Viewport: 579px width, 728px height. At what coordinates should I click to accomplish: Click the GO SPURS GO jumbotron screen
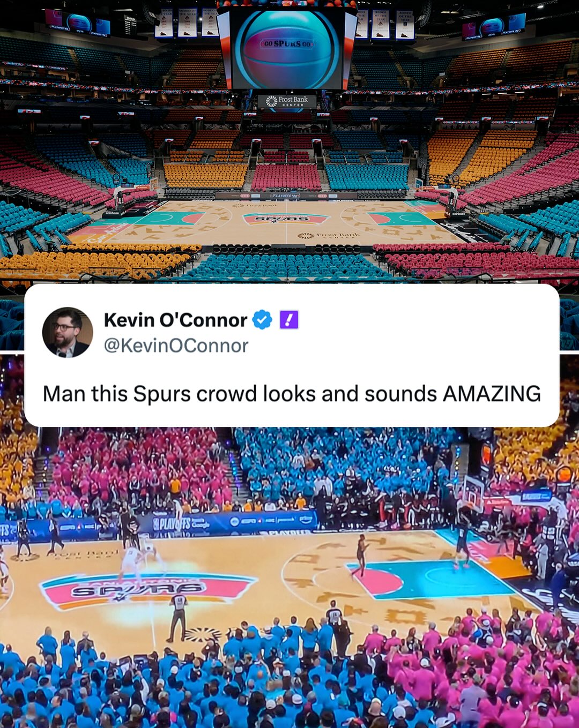coord(287,48)
